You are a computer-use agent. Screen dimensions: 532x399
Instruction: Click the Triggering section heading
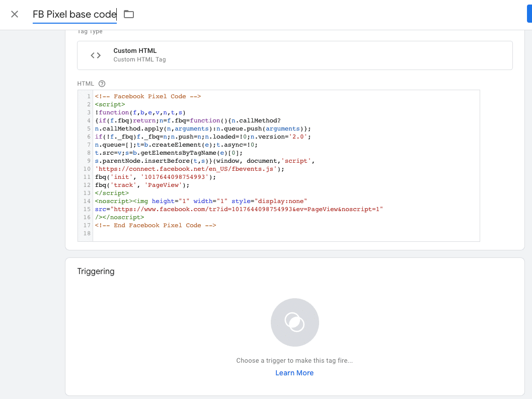pyautogui.click(x=96, y=272)
